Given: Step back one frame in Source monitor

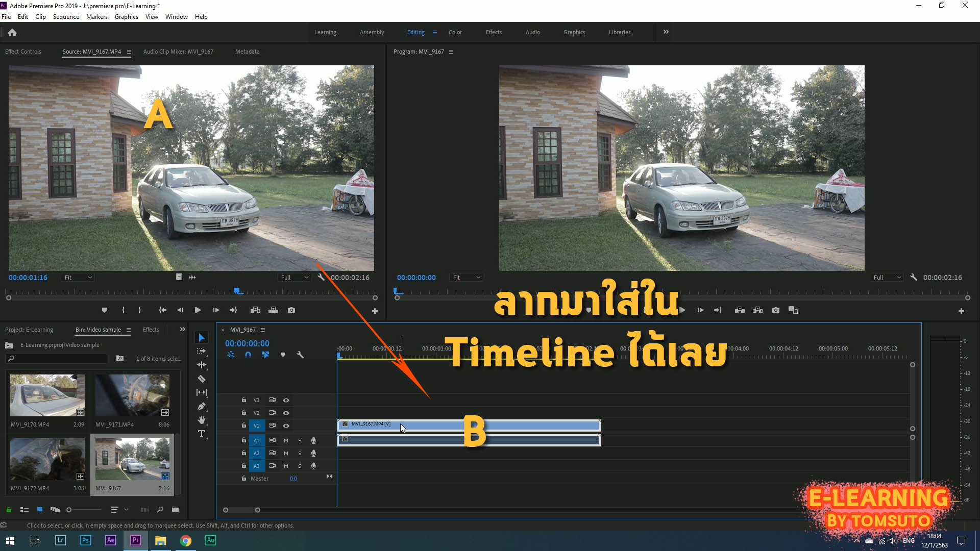Looking at the screenshot, I should tap(180, 310).
